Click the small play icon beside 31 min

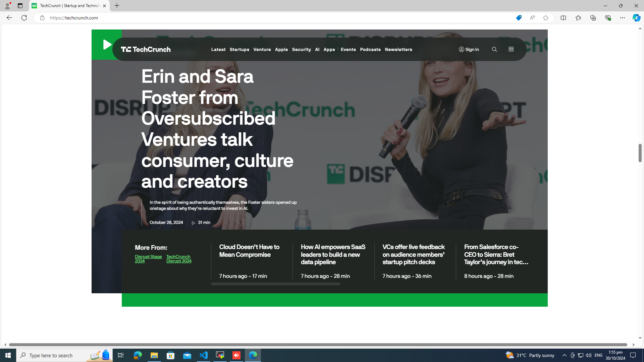(x=193, y=223)
